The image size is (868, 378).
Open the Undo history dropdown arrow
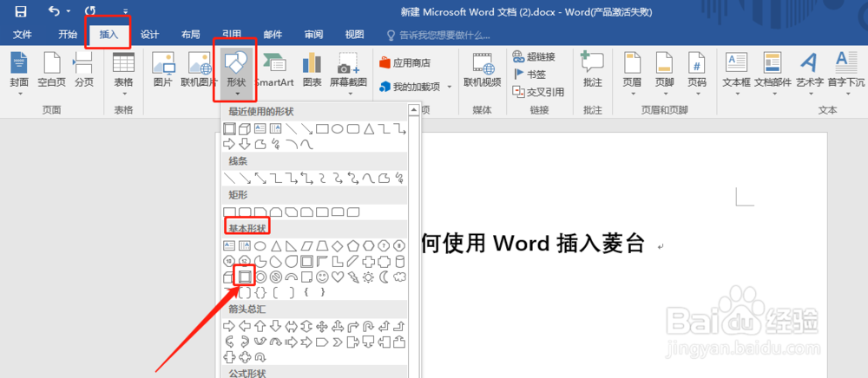(x=68, y=11)
